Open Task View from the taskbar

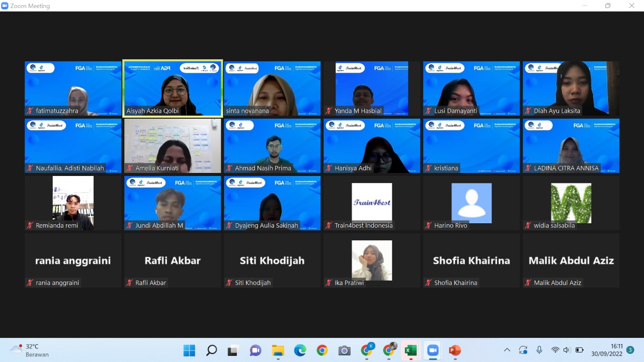coord(232,350)
